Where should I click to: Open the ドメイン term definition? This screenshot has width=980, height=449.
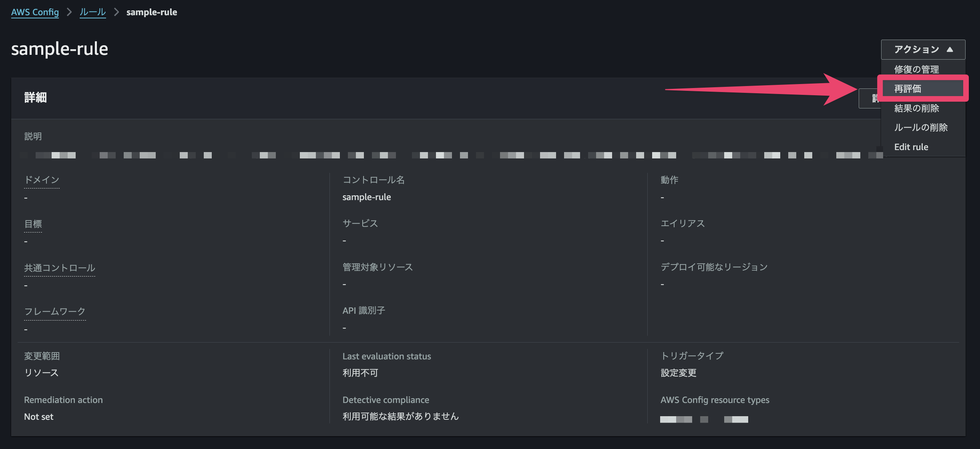pos(41,180)
